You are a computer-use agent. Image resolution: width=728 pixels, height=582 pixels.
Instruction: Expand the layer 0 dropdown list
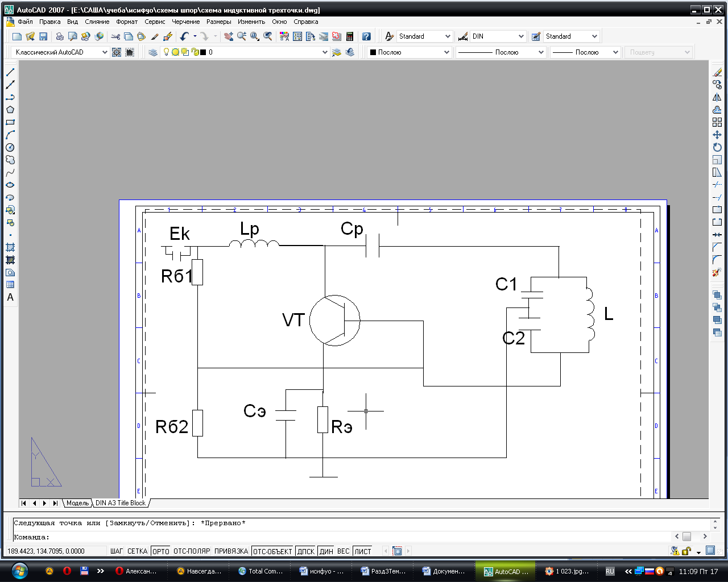(x=325, y=52)
